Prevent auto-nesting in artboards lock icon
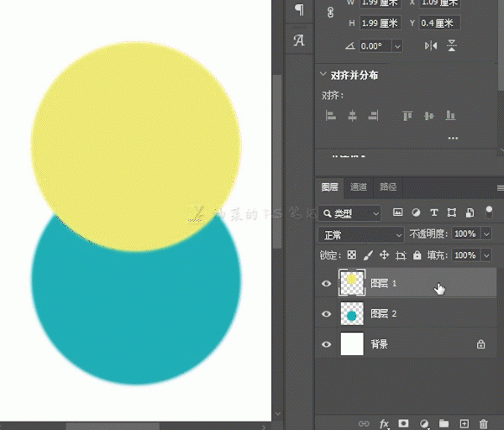The image size is (504, 430). tap(401, 255)
